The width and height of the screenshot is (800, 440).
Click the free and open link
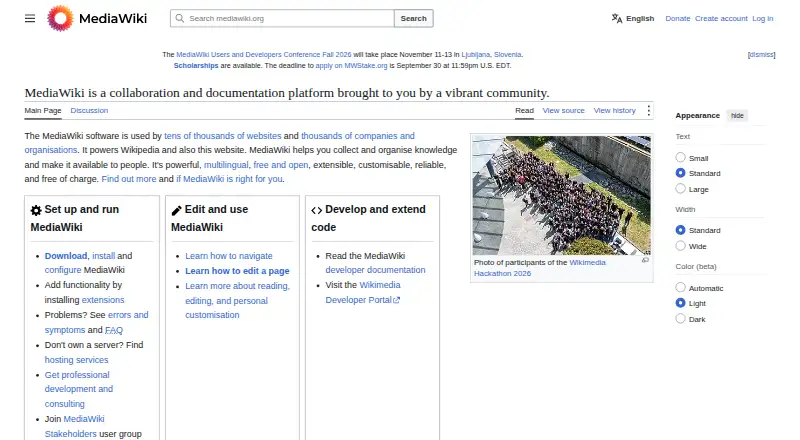tap(281, 165)
